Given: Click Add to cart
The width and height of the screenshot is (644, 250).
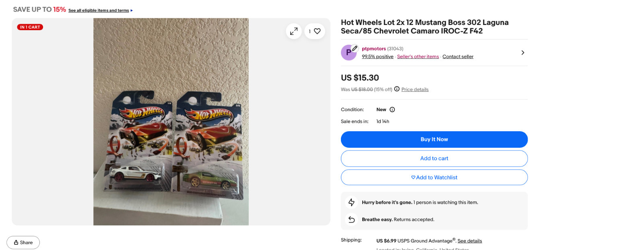Looking at the screenshot, I should 434,159.
